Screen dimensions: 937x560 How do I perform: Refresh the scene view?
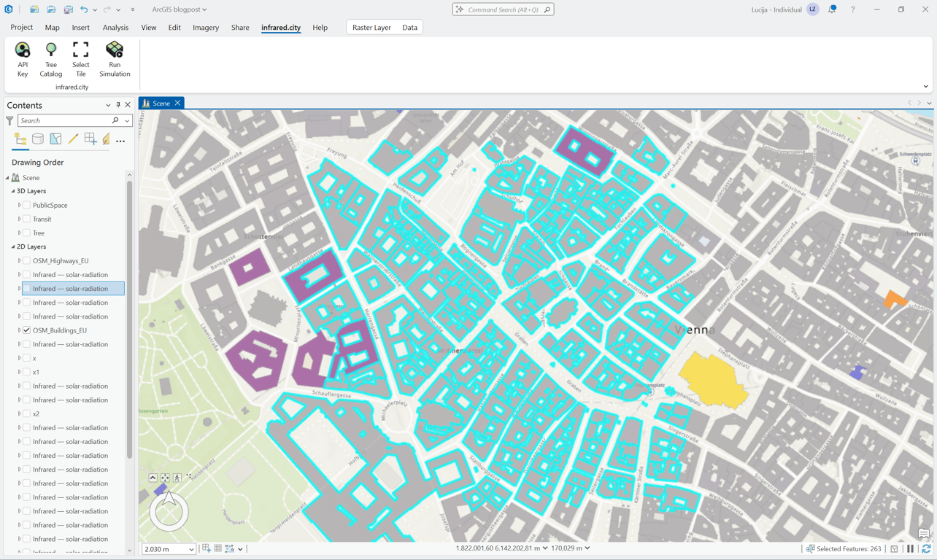(x=926, y=548)
